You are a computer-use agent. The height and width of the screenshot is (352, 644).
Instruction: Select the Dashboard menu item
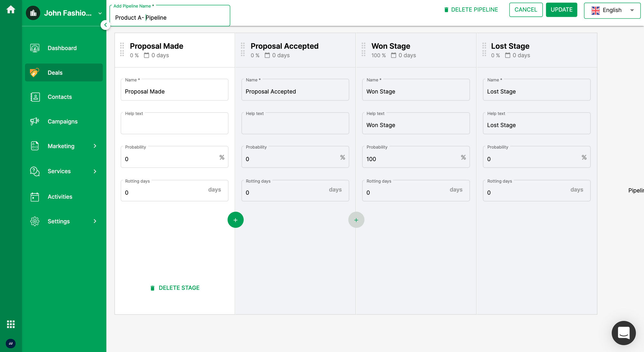[x=62, y=48]
